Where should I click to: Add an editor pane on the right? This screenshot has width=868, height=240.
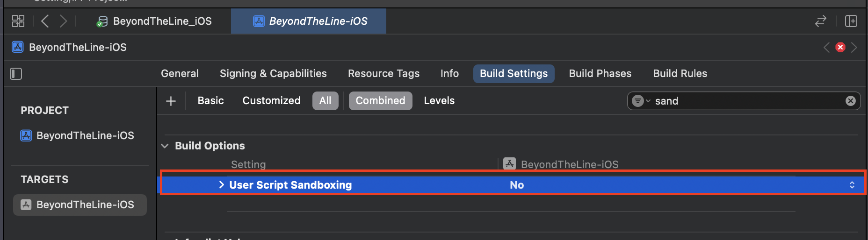point(851,21)
